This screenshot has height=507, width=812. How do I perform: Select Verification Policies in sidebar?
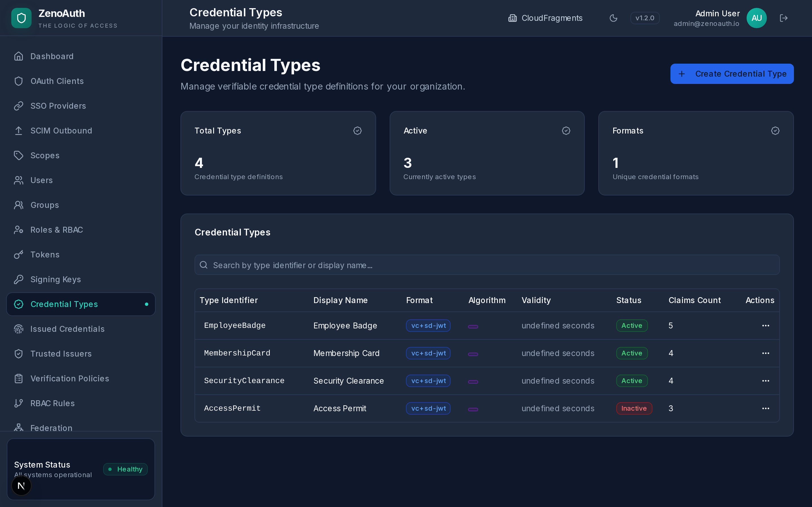70,379
